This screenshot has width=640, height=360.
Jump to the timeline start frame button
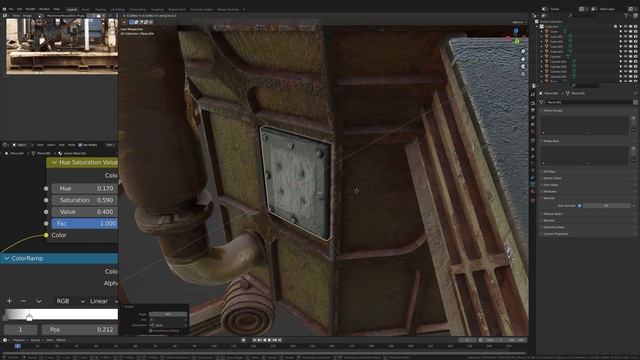(x=254, y=340)
